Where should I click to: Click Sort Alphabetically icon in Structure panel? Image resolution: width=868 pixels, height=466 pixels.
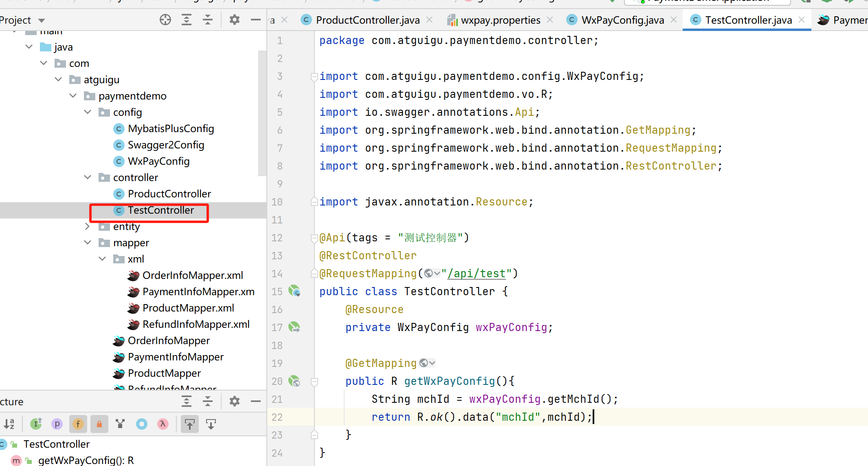9,424
